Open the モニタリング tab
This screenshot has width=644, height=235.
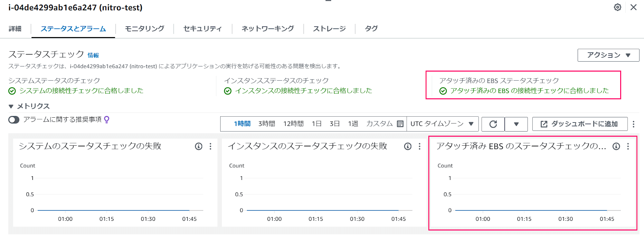click(x=145, y=29)
